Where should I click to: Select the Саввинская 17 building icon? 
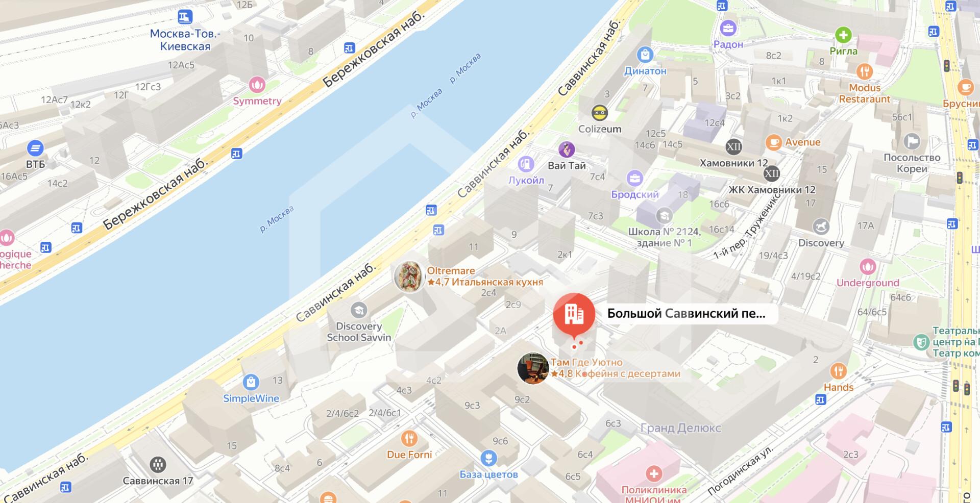(158, 464)
